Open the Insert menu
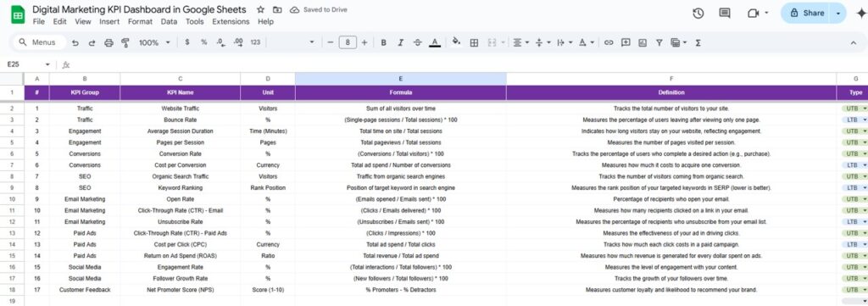Screen dimensions: 868x306 click(x=109, y=21)
